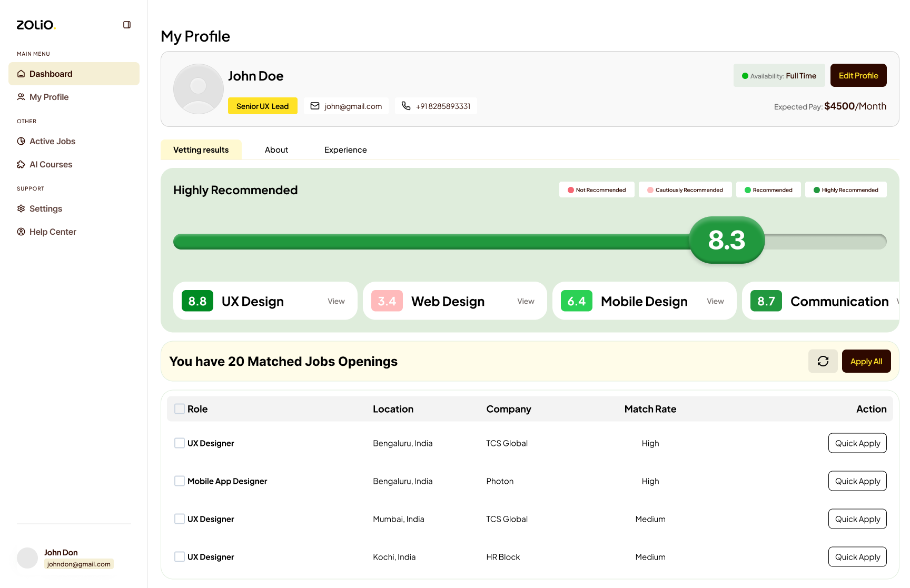Collapse the sidebar with the panel icon
Screen dimensions: 910x588
click(x=127, y=25)
